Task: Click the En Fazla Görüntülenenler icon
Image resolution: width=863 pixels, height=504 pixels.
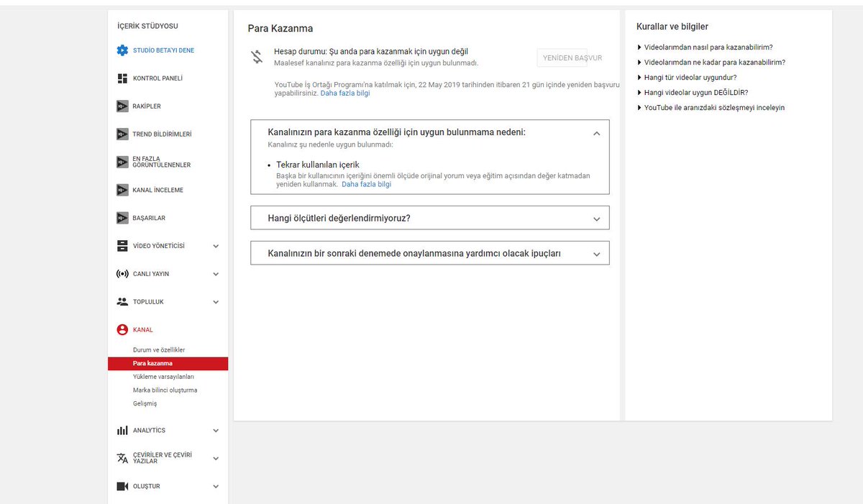Action: (x=122, y=162)
